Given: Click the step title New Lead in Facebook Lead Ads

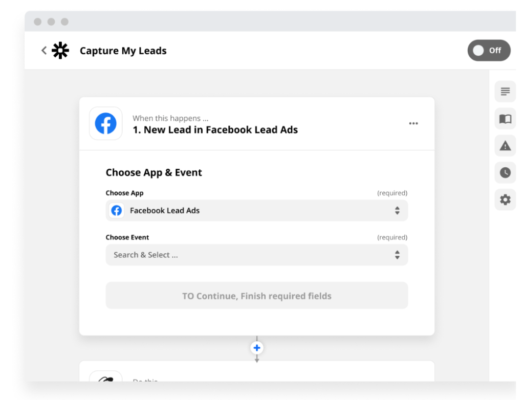Looking at the screenshot, I should click(215, 130).
